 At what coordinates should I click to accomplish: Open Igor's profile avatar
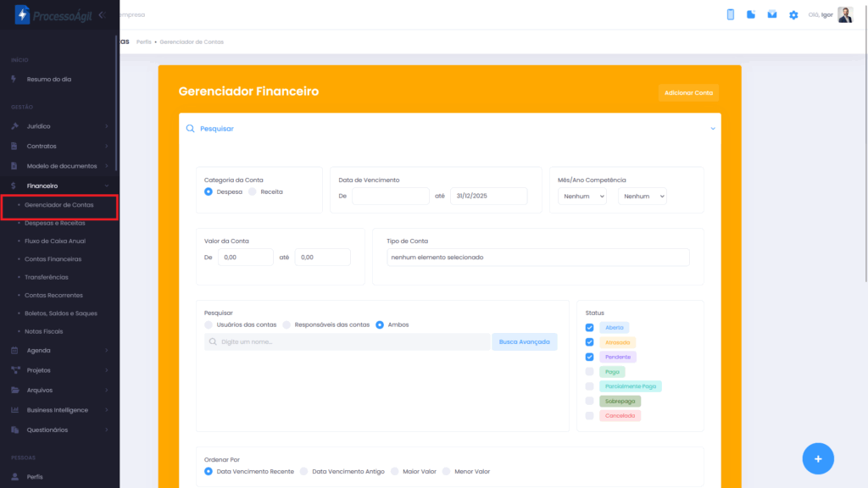coord(845,14)
